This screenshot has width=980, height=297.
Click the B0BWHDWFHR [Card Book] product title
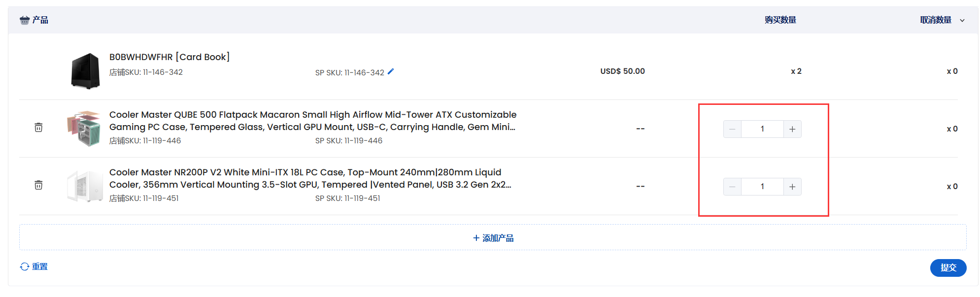tap(169, 57)
